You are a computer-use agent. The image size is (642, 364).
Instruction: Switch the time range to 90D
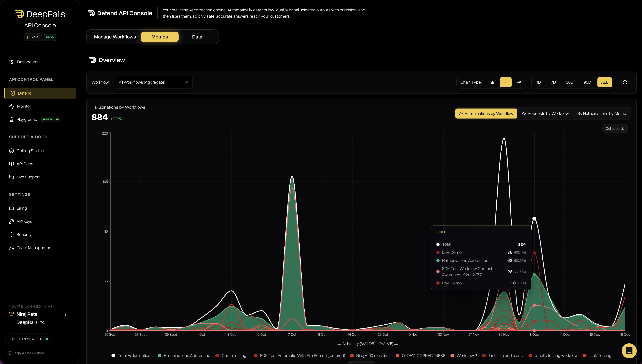tap(587, 82)
